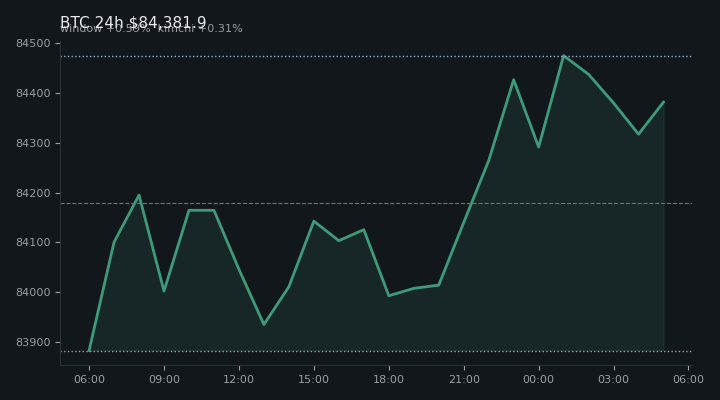Click the 15:00 time axis label

click(x=314, y=379)
